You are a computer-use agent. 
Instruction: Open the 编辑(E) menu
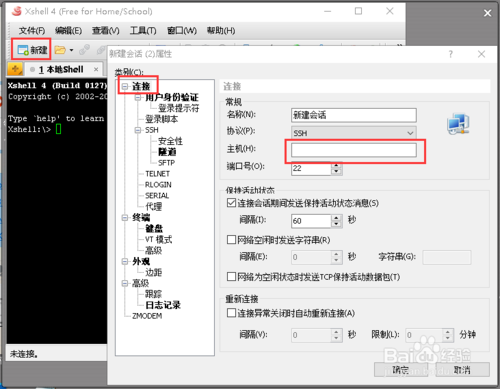pyautogui.click(x=68, y=31)
